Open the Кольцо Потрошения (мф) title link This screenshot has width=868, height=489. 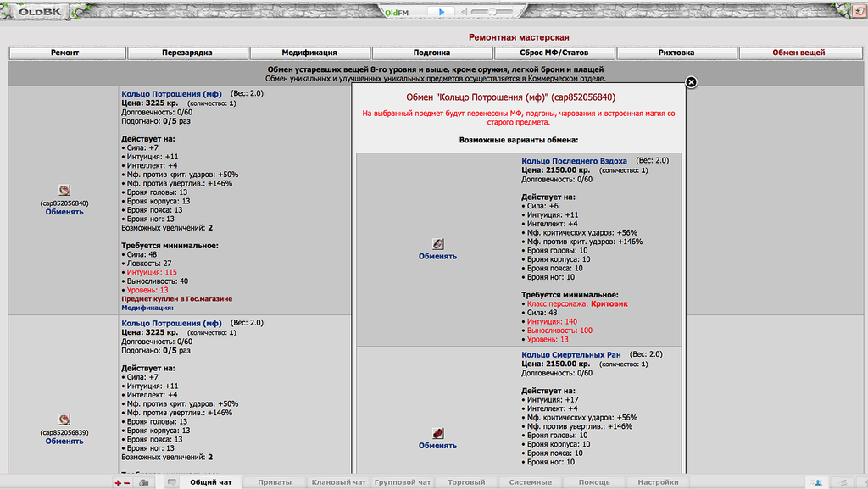click(171, 94)
